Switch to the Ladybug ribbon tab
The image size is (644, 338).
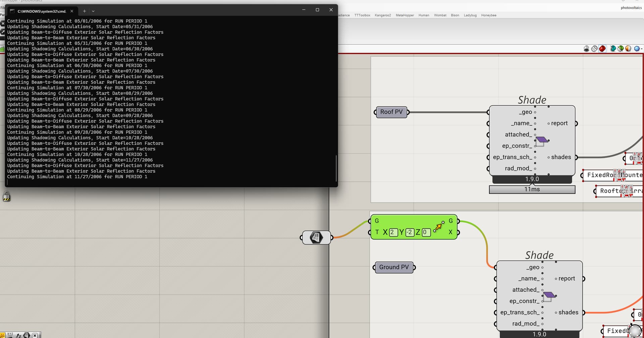tap(470, 15)
